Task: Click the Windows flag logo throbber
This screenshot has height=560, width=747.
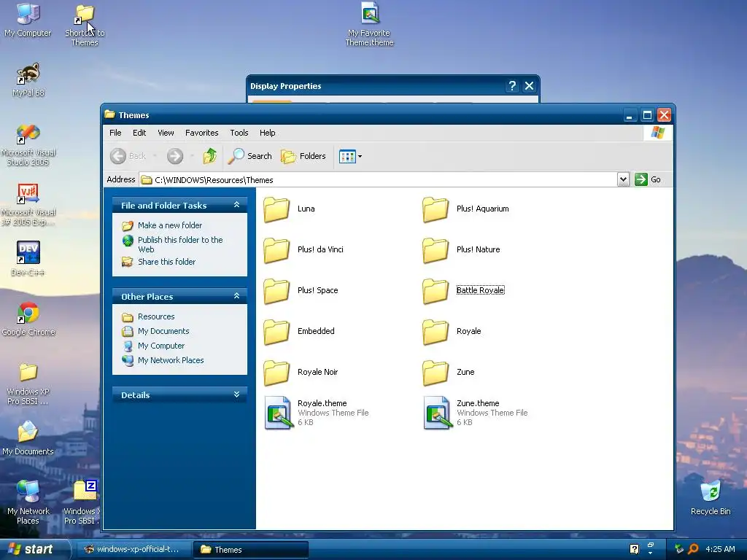Action: click(658, 133)
